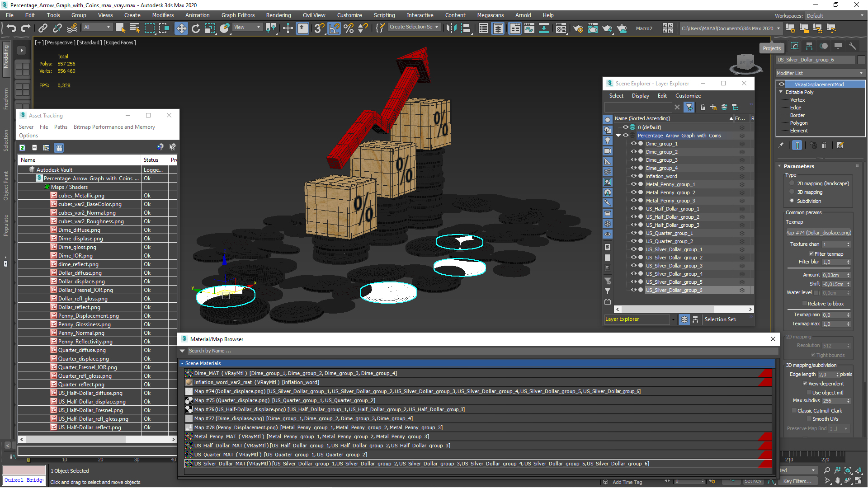This screenshot has height=488, width=868.
Task: Open the Modifier List dropdown
Action: click(820, 73)
